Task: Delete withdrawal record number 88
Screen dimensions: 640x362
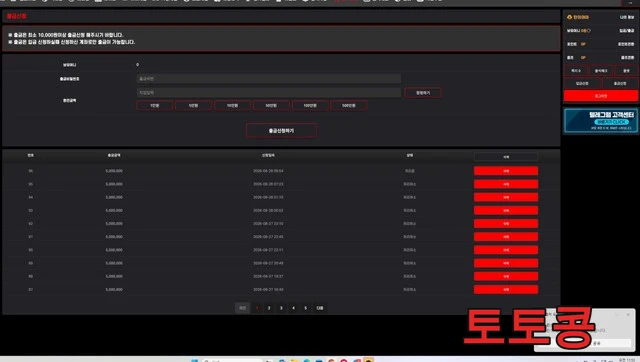Action: [x=506, y=276]
